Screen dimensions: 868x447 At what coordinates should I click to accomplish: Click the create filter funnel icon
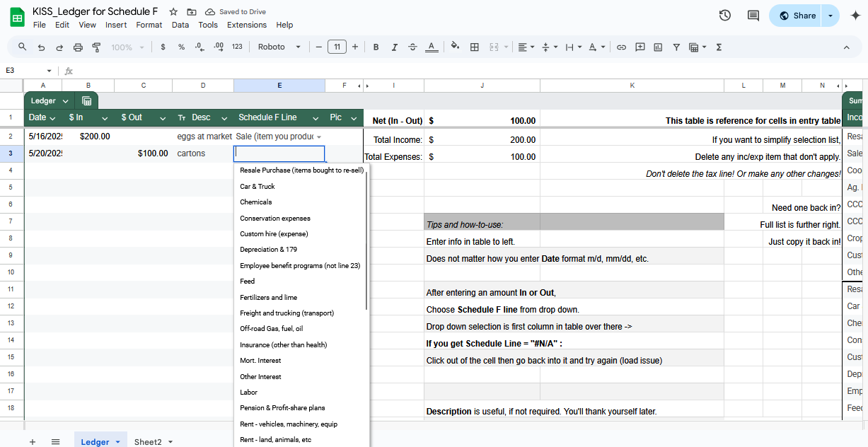676,47
